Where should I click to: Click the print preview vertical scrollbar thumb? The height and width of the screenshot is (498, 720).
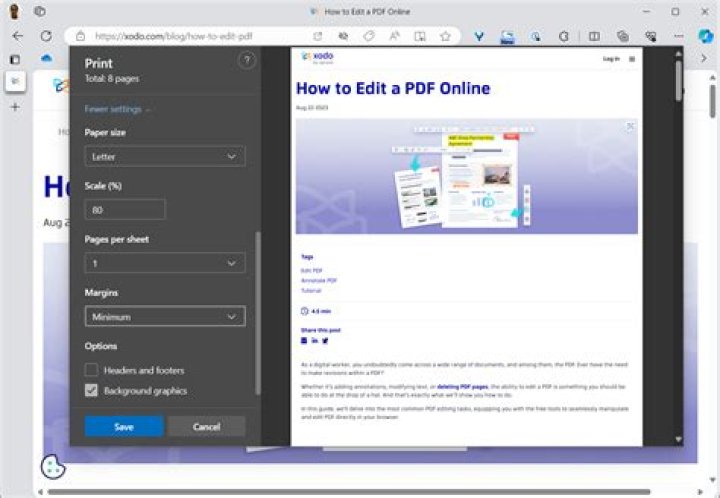(x=679, y=81)
